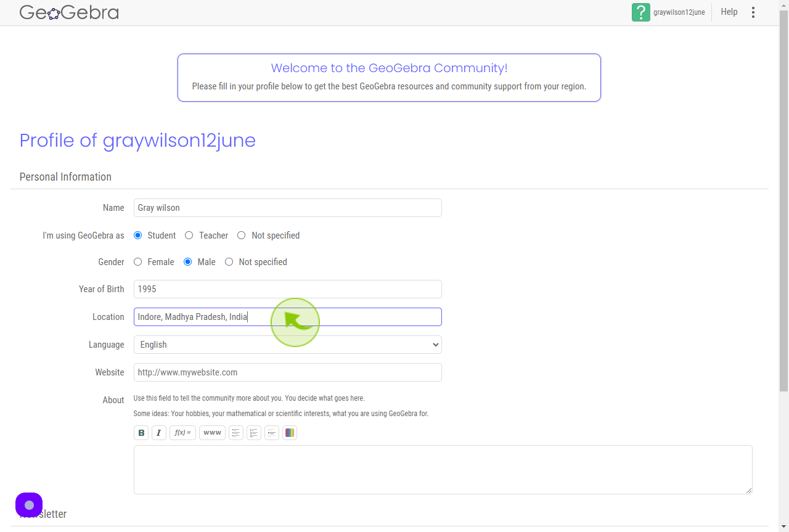Click into the Website field
This screenshot has height=532, width=789.
click(x=288, y=372)
